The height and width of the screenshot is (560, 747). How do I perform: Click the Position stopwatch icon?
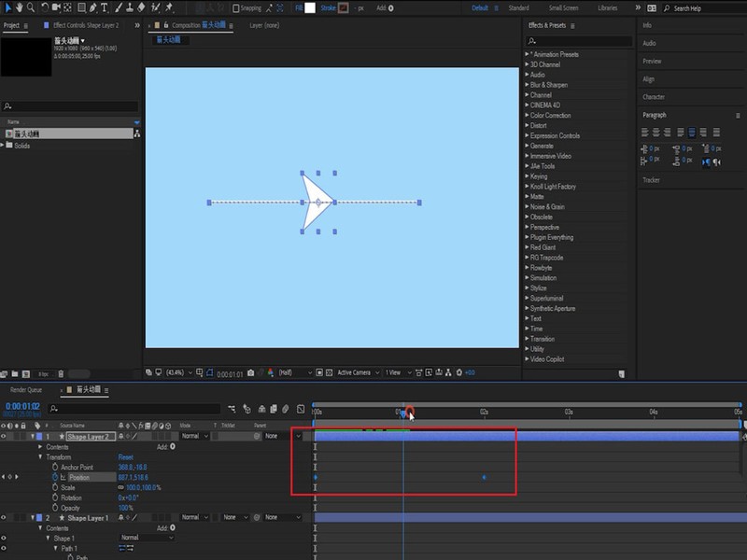(x=54, y=477)
